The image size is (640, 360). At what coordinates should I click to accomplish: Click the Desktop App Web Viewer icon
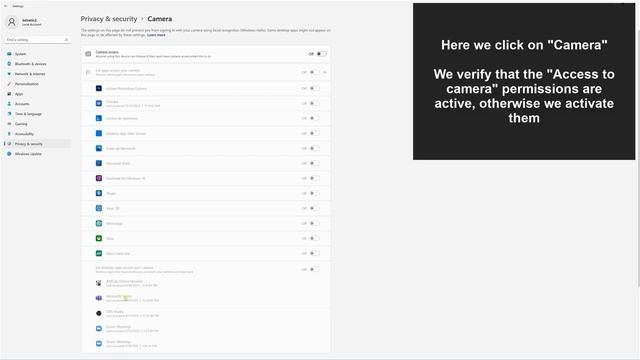point(99,133)
